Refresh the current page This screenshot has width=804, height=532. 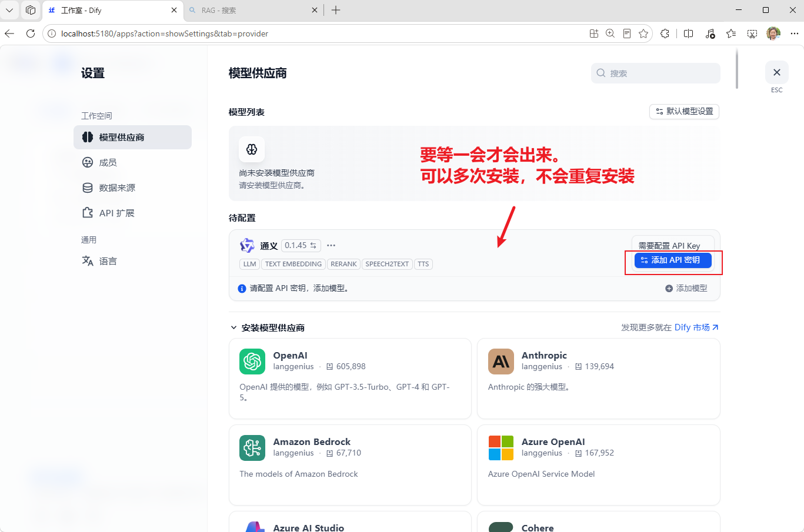[x=31, y=34]
